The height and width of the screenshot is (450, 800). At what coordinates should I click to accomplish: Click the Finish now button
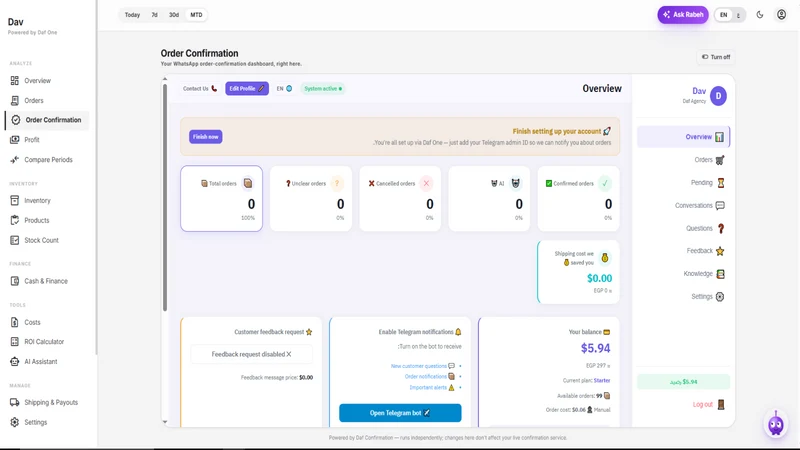(x=206, y=137)
